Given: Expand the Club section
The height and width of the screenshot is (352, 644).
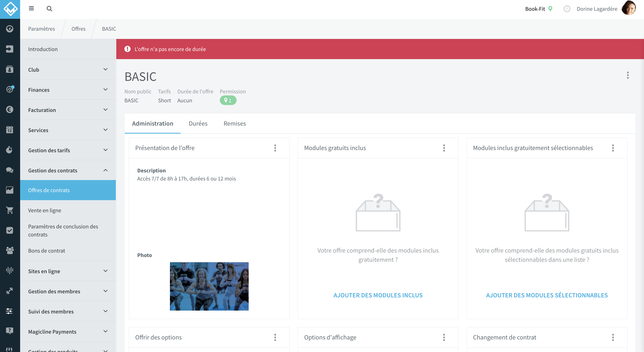Looking at the screenshot, I should [x=68, y=70].
